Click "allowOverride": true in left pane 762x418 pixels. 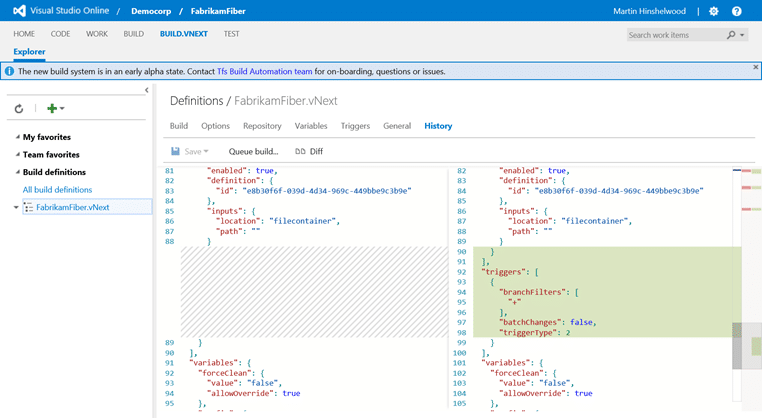(254, 393)
